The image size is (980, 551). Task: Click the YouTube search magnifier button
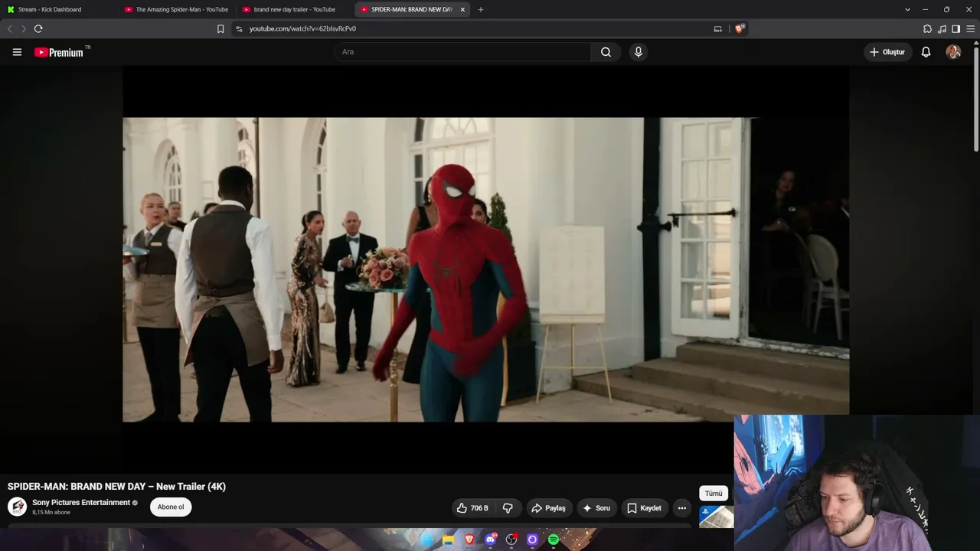tap(606, 52)
